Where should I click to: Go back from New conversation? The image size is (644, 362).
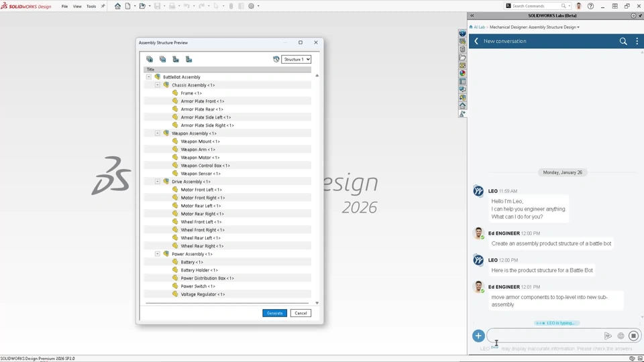click(x=476, y=41)
